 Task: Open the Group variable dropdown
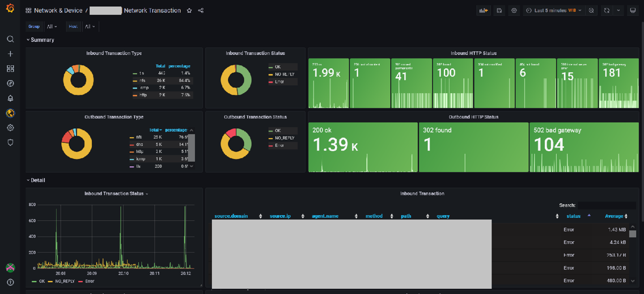click(x=52, y=26)
